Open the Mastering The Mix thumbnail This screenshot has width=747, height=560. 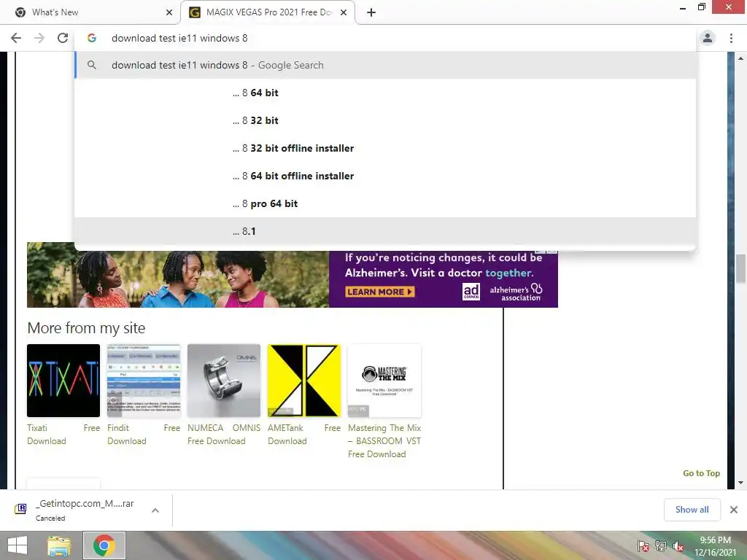coord(384,381)
